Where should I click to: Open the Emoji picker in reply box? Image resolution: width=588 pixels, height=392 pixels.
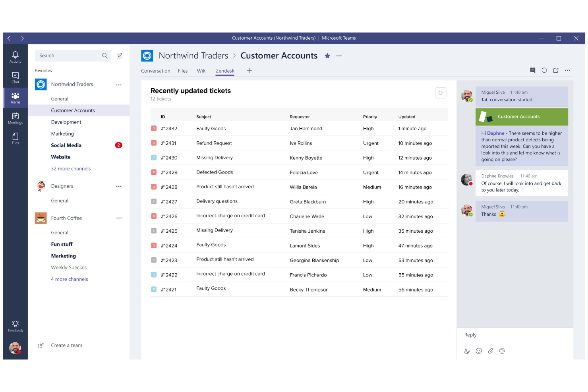tap(479, 351)
